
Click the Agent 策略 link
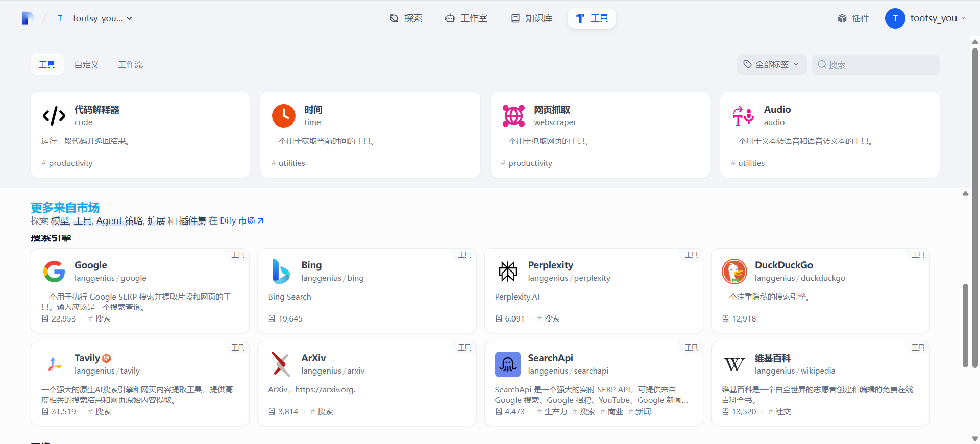click(119, 220)
